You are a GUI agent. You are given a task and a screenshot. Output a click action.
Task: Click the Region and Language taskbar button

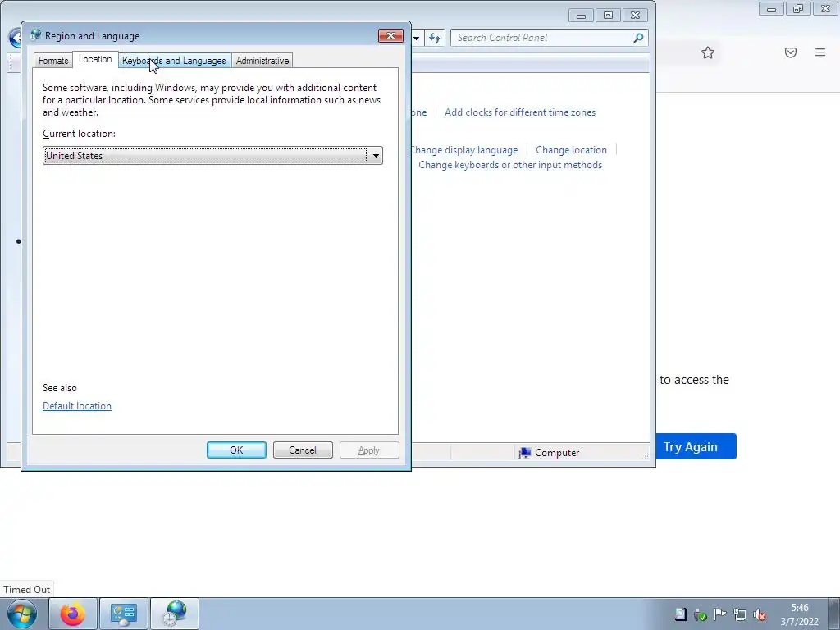175,614
